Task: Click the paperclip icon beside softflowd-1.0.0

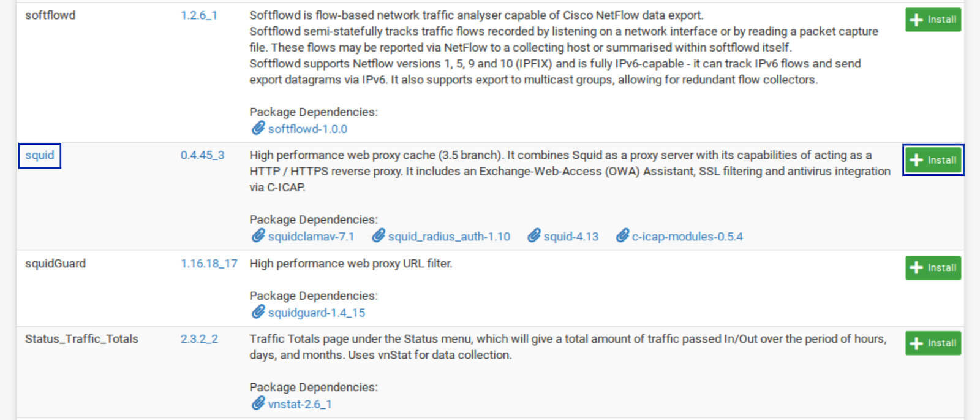Action: pyautogui.click(x=258, y=128)
